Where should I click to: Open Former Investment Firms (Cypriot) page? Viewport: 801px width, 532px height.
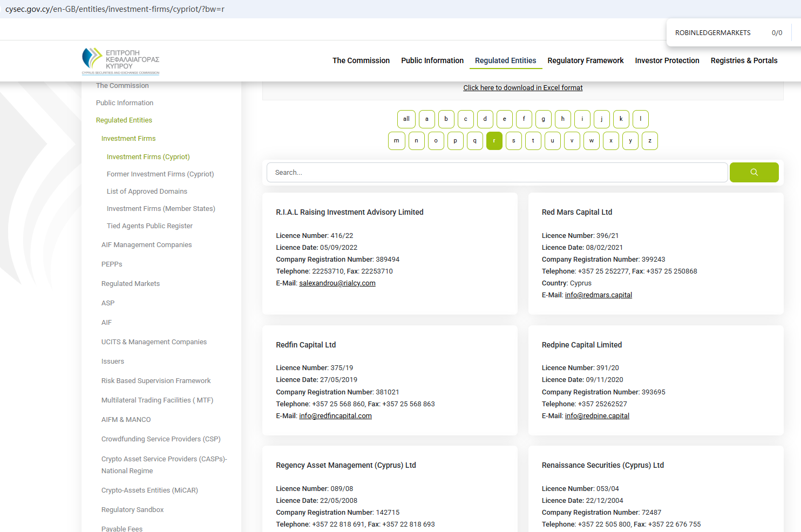tap(160, 174)
